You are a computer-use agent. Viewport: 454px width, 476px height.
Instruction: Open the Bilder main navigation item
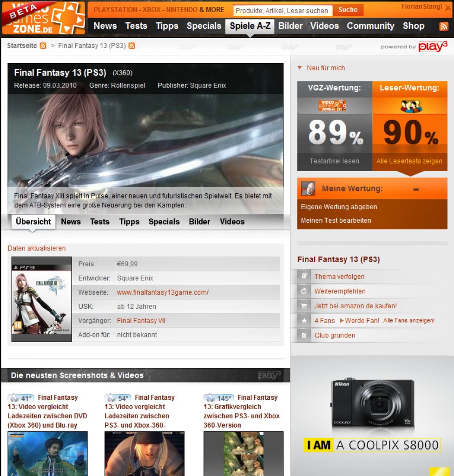(x=290, y=26)
